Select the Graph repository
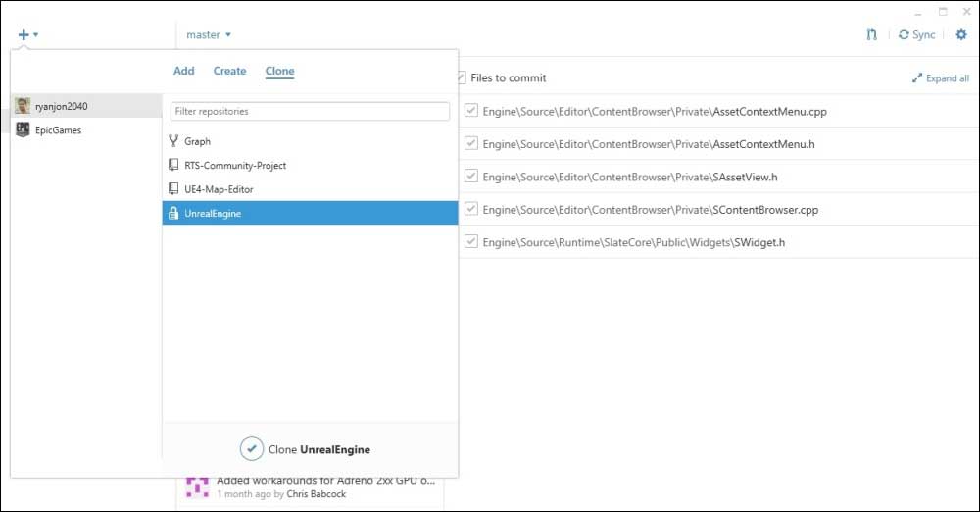 310,141
